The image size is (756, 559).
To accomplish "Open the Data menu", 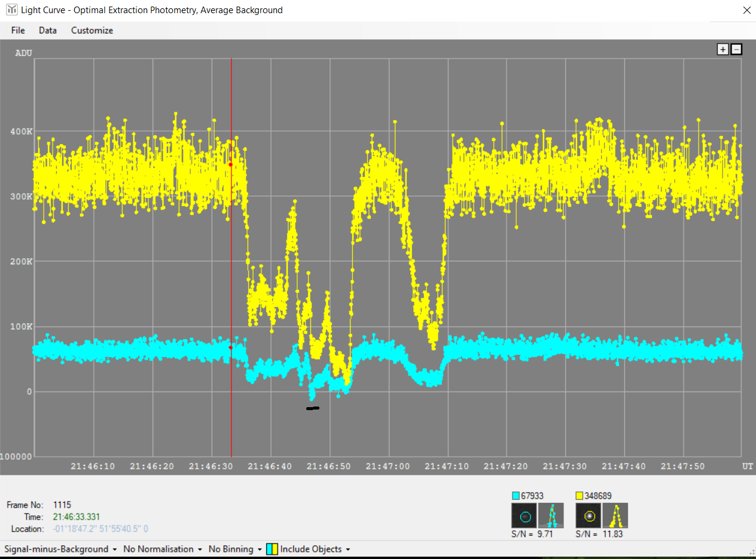I will (48, 30).
